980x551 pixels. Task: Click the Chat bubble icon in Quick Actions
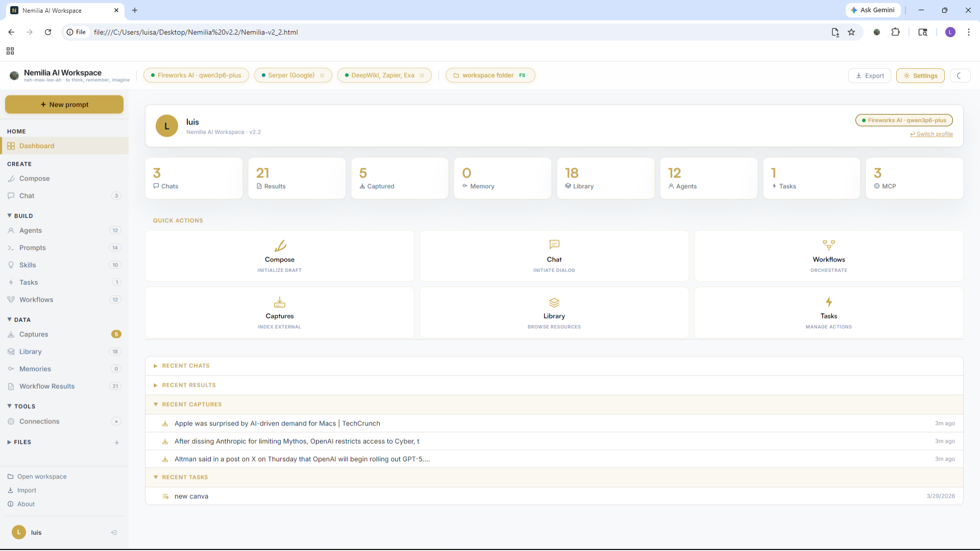(x=554, y=245)
